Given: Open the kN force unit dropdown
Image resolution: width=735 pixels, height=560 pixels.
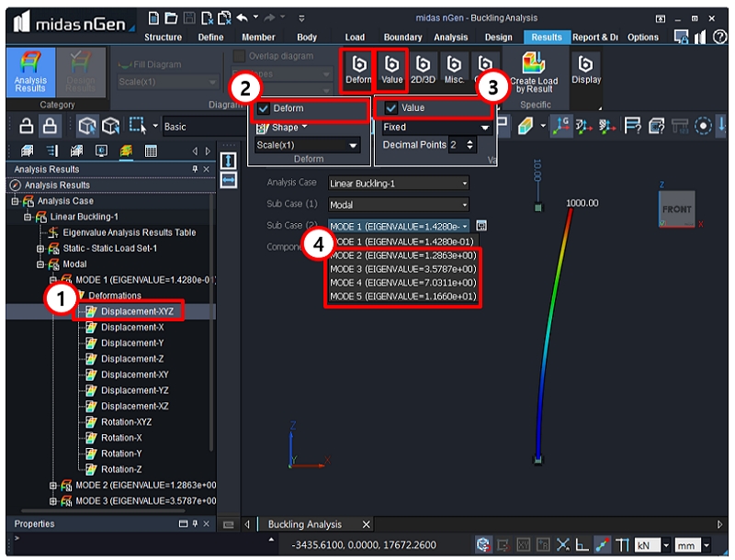Looking at the screenshot, I should click(666, 545).
